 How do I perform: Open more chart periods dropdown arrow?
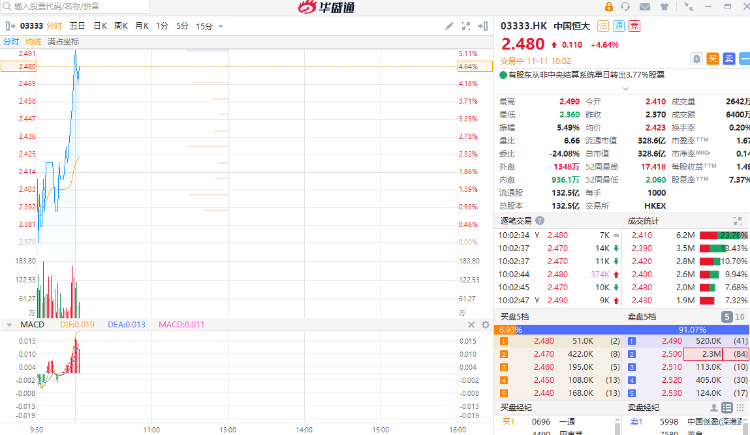click(221, 26)
